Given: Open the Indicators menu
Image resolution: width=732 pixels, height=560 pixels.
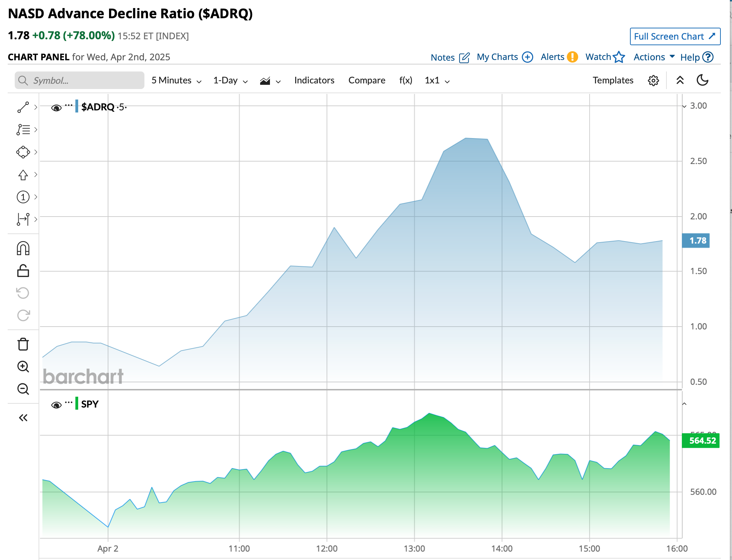Looking at the screenshot, I should click(x=314, y=81).
